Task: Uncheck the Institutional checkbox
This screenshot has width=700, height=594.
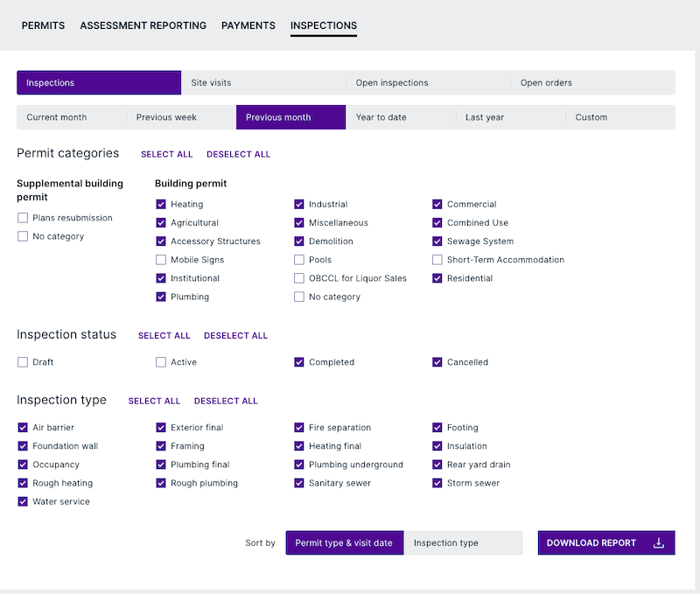Action: 161,278
